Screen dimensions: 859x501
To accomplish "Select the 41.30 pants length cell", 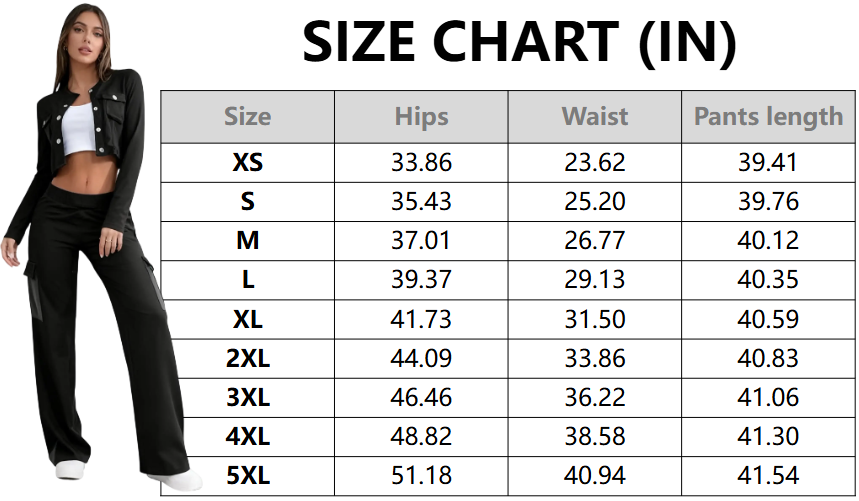I will click(768, 436).
